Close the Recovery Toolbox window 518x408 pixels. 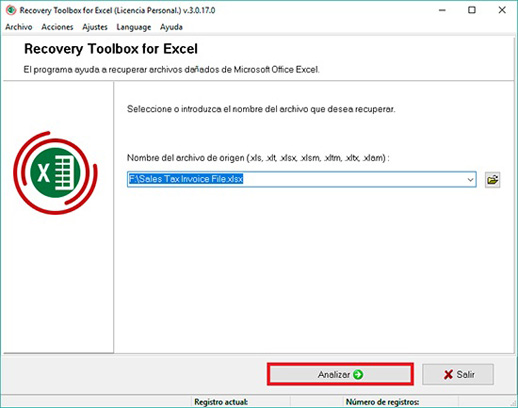pyautogui.click(x=502, y=10)
